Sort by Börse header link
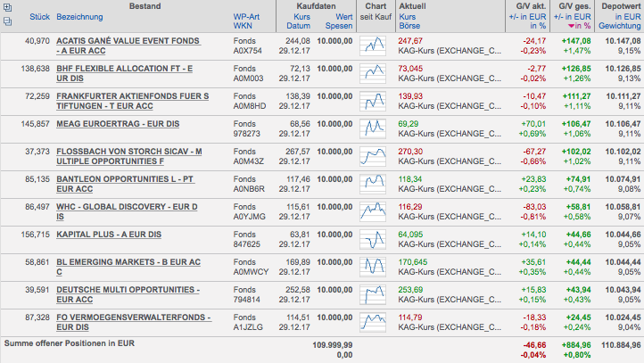The image size is (644, 363). (x=409, y=26)
